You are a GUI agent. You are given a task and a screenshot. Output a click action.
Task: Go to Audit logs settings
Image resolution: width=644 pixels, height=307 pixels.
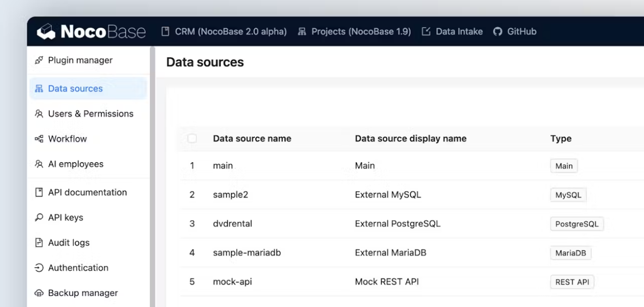69,243
